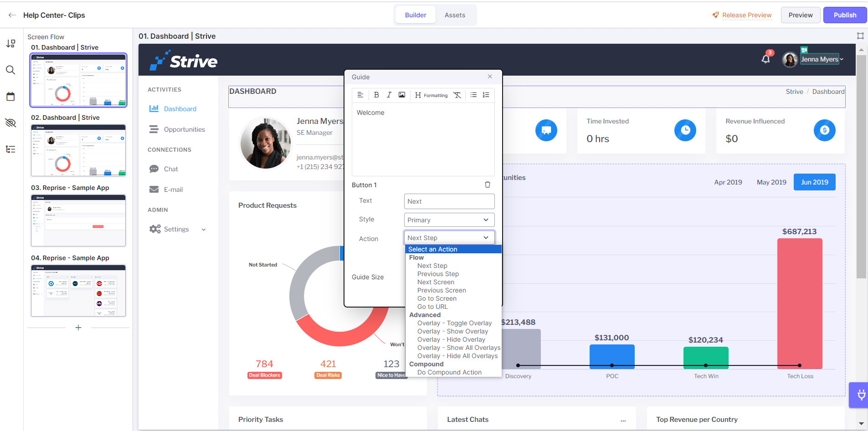This screenshot has width=868, height=431.
Task: Insert an image via Guide toolbar
Action: (x=402, y=95)
